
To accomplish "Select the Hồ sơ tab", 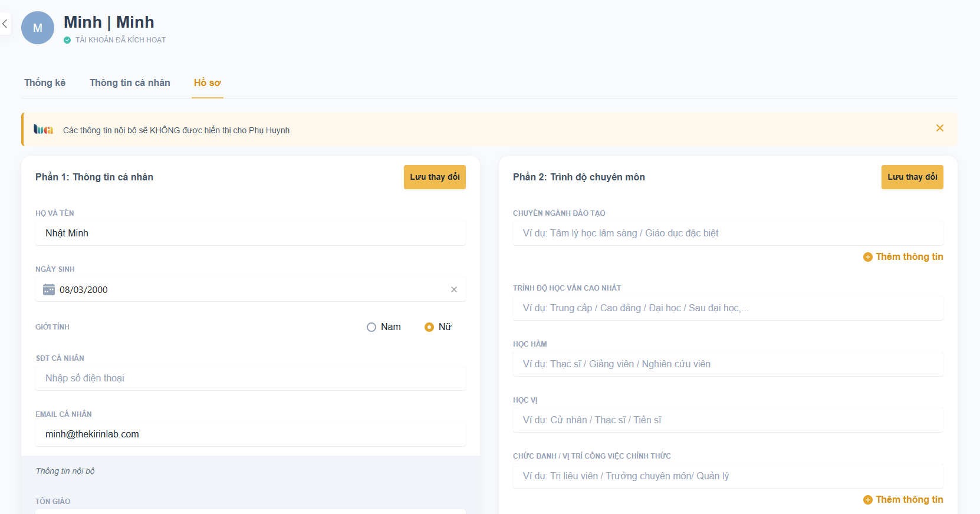I will (208, 83).
